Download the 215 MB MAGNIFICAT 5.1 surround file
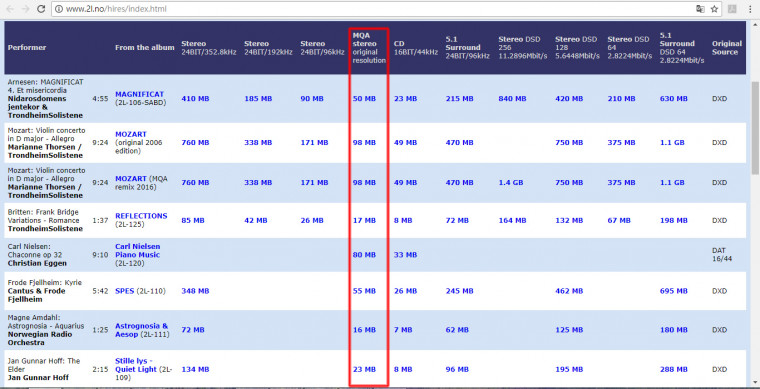 pyautogui.click(x=459, y=99)
